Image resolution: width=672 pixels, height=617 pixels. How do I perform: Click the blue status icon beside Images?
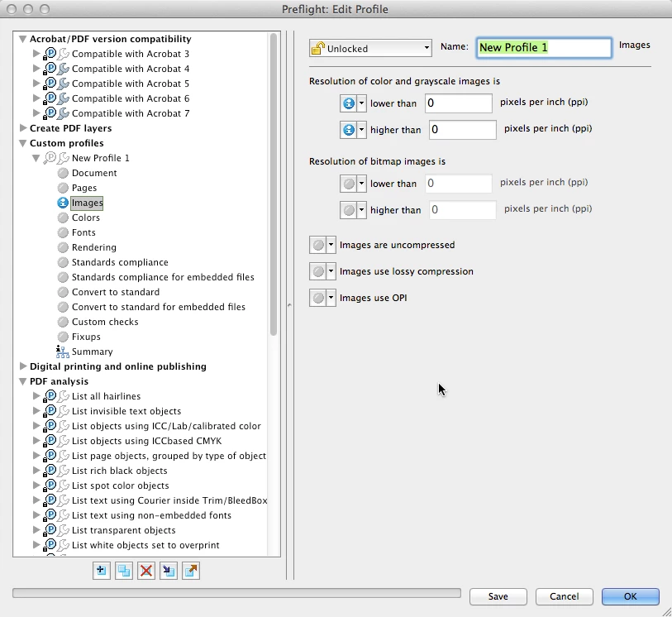click(x=63, y=203)
